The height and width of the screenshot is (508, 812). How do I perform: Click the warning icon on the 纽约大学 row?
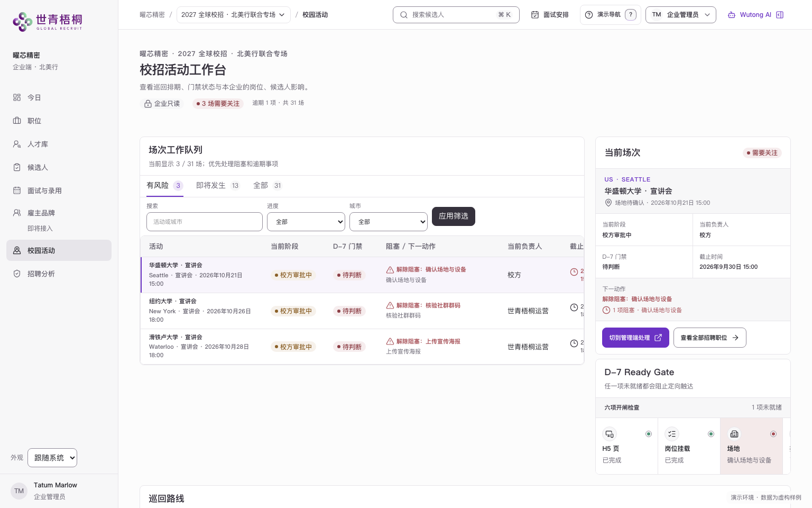(x=390, y=305)
